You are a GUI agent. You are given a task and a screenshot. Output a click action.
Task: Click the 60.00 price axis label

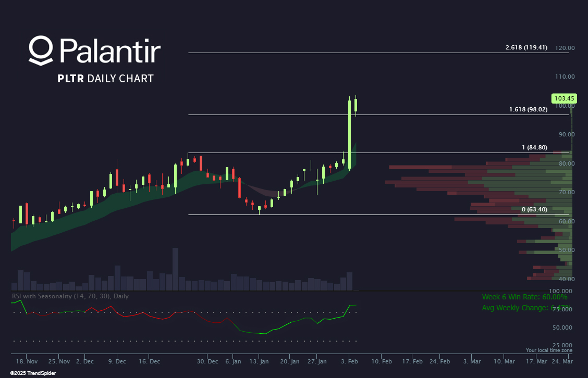pos(567,221)
